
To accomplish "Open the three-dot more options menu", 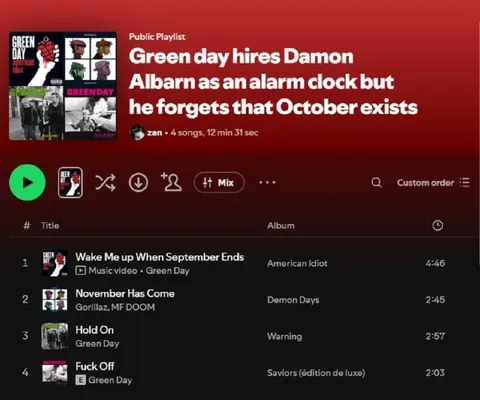I will 267,182.
